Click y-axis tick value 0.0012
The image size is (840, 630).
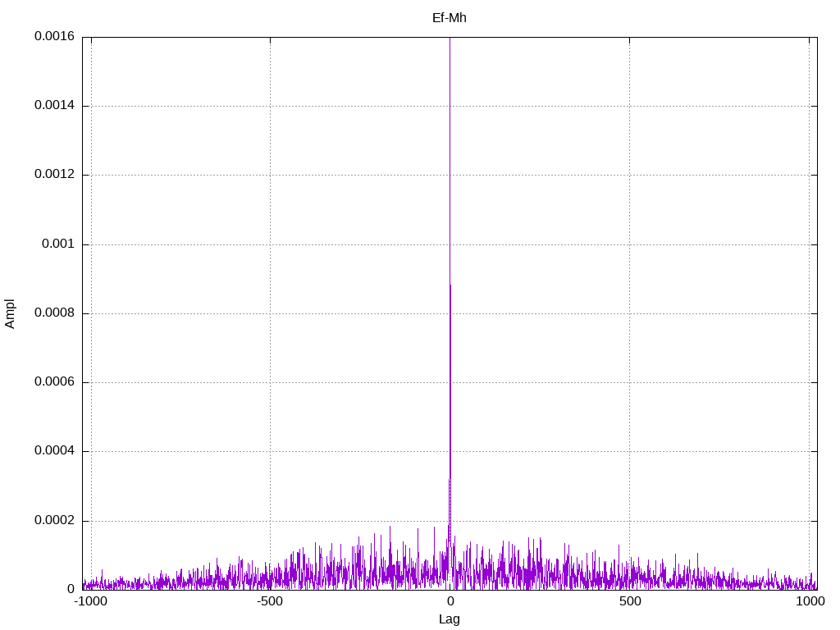(55, 174)
